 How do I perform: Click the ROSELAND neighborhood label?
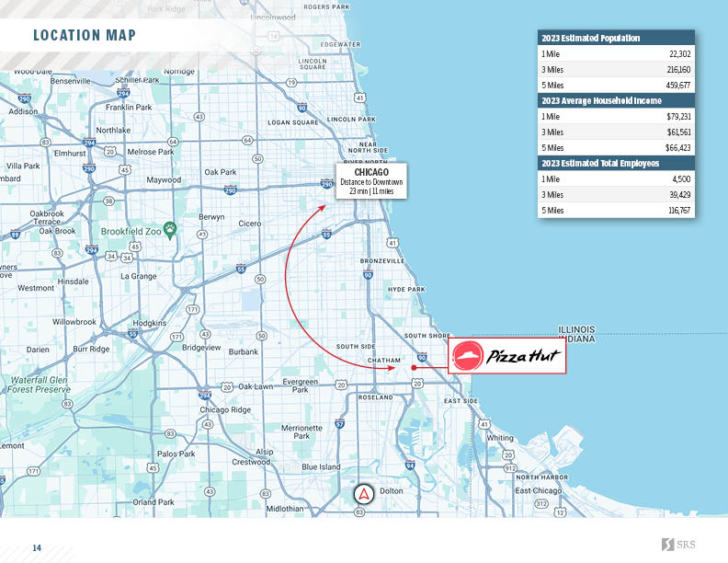376,397
